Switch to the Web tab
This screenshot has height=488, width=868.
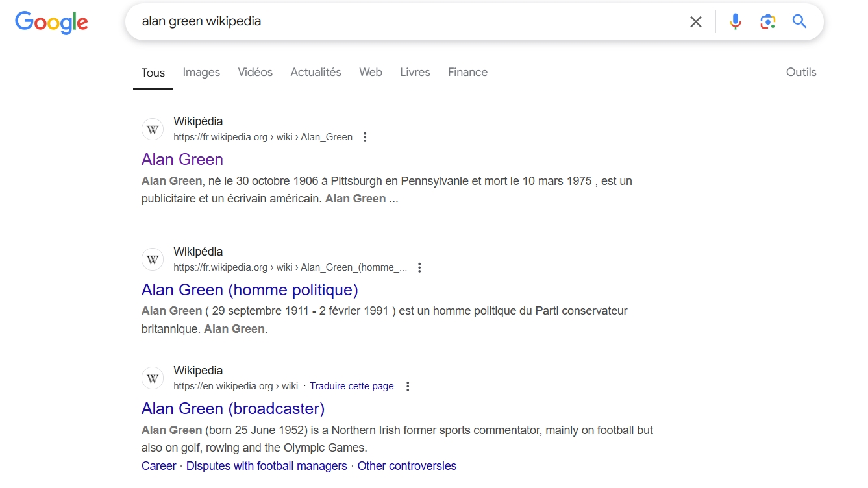tap(371, 72)
